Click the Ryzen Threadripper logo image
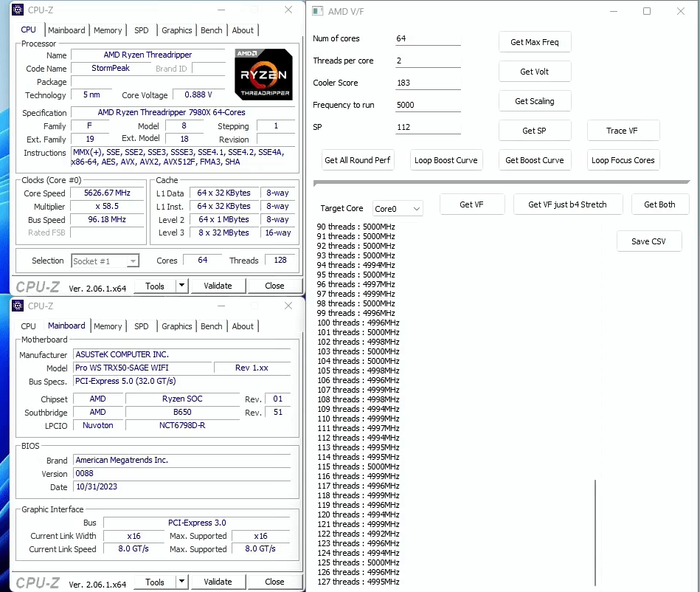700x592 pixels. tap(263, 74)
